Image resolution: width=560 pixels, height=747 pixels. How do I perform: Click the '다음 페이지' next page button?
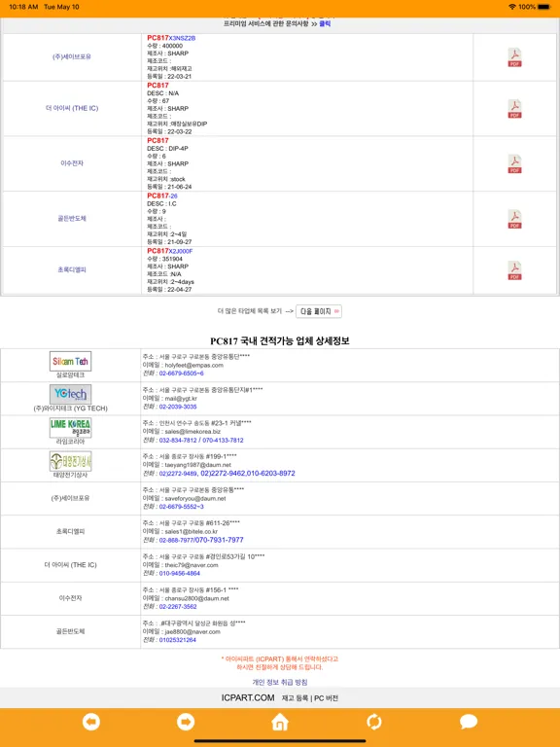tap(319, 311)
